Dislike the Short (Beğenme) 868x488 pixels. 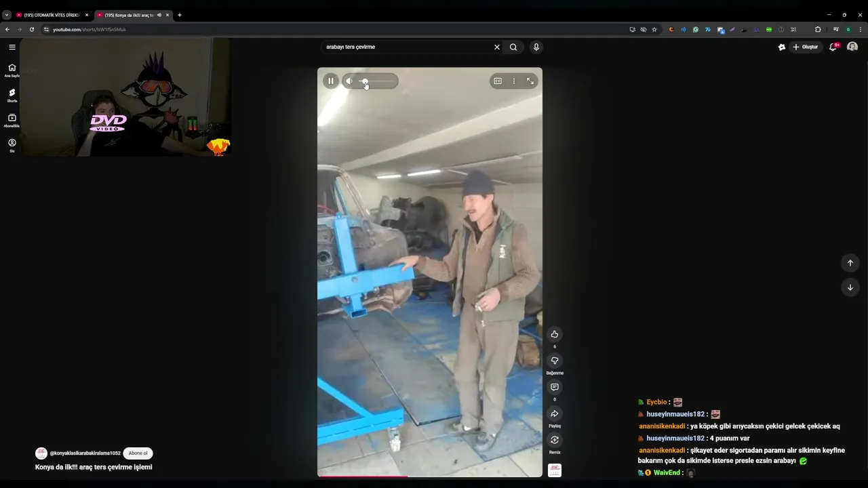pyautogui.click(x=555, y=361)
